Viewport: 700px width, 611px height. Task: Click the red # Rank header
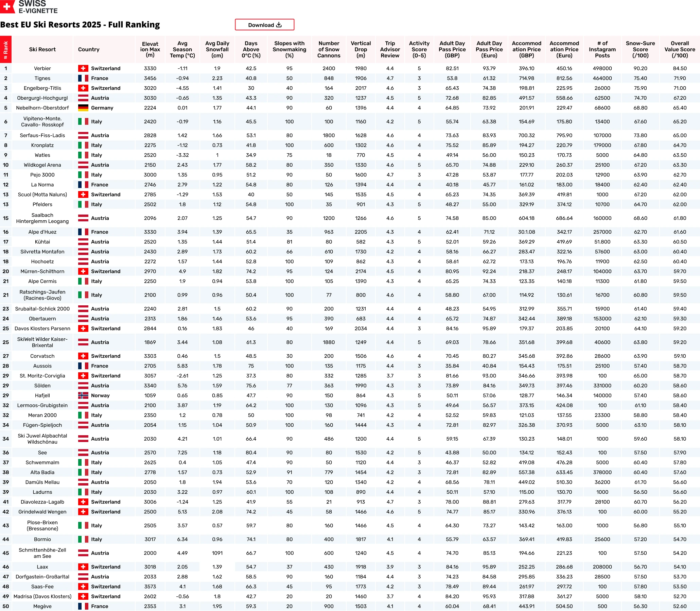tap(5, 49)
